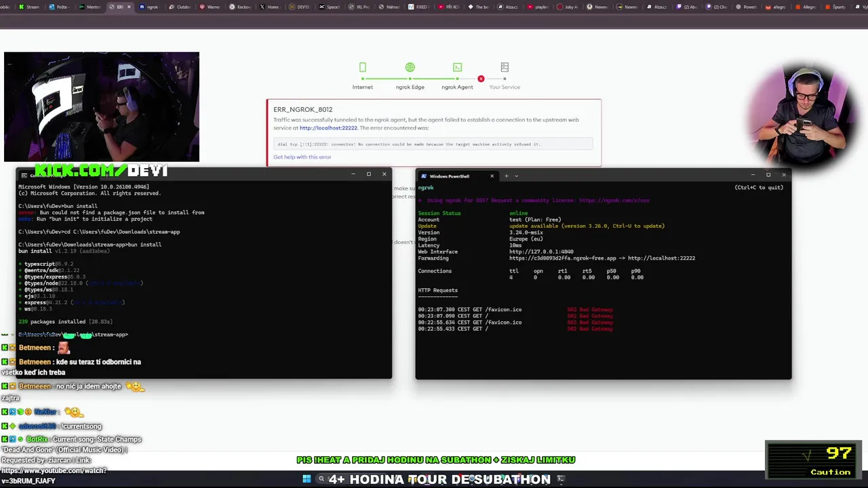Click the ngrok Agent terminal icon
Image resolution: width=868 pixels, height=488 pixels.
[x=457, y=67]
